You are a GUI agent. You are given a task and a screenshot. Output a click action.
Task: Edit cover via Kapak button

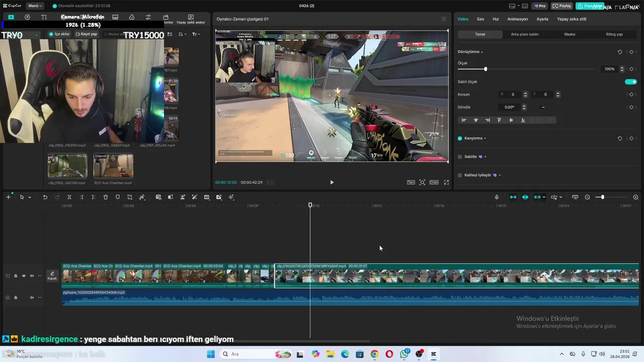point(52,276)
